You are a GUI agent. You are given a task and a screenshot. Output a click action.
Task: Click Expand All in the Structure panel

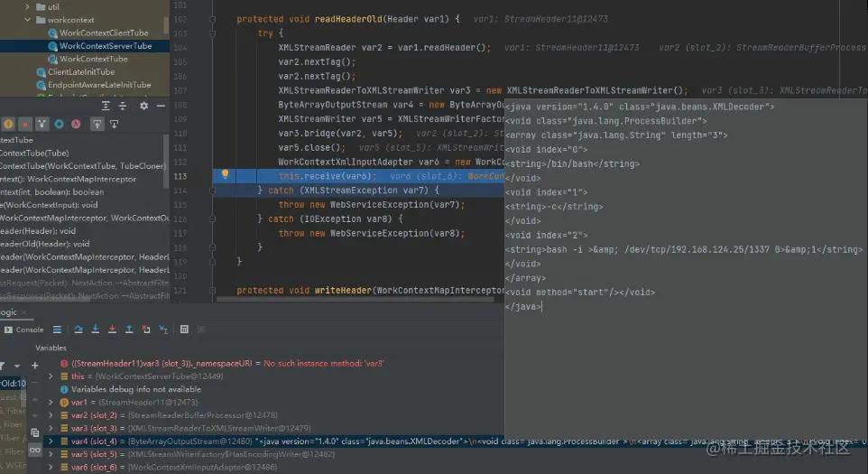(x=106, y=106)
